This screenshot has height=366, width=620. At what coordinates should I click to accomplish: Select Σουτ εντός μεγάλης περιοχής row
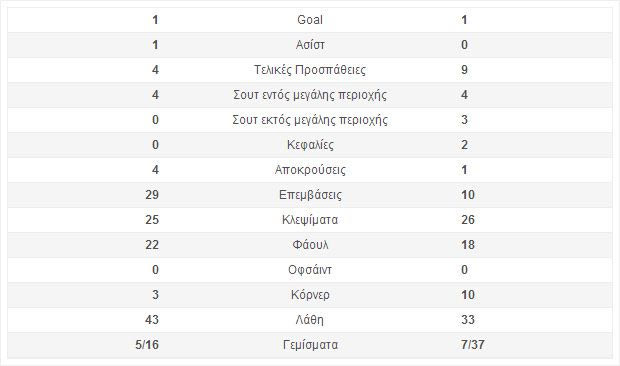point(310,95)
